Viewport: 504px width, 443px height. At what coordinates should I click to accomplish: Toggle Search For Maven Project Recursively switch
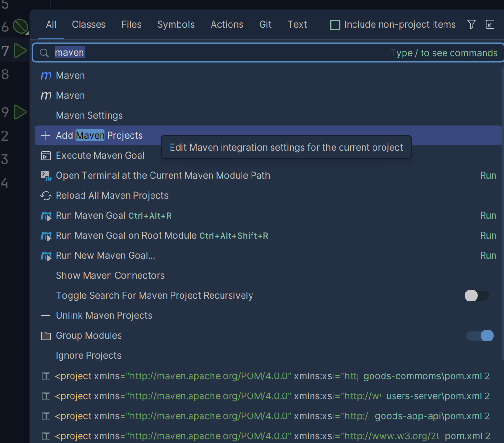(477, 295)
